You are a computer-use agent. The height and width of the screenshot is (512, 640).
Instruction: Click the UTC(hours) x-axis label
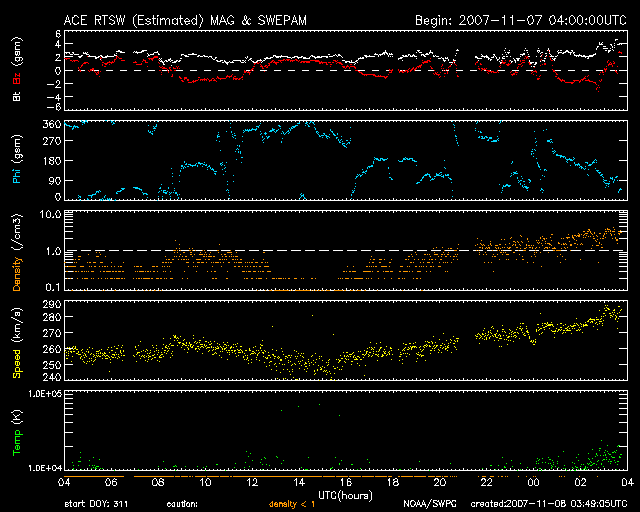click(344, 494)
